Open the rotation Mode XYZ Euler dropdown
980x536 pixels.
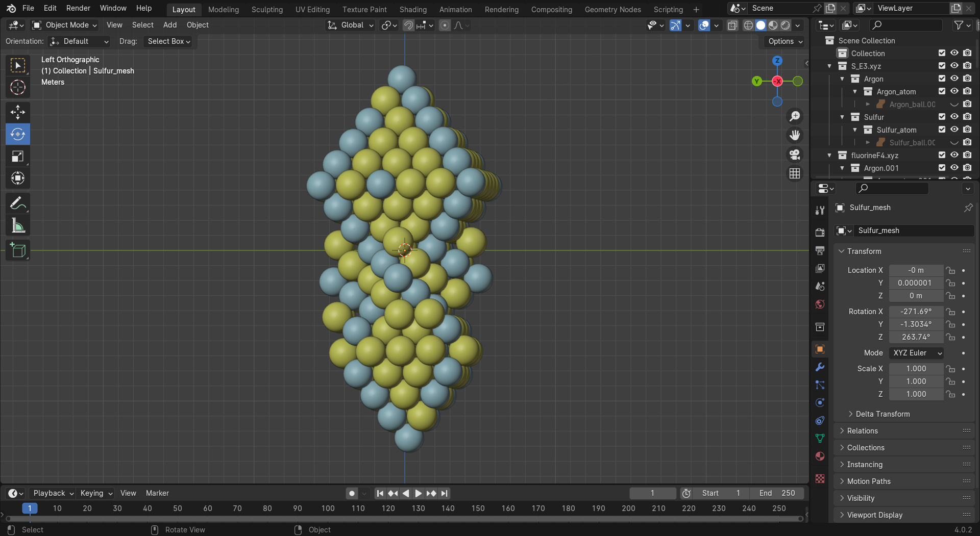(916, 353)
